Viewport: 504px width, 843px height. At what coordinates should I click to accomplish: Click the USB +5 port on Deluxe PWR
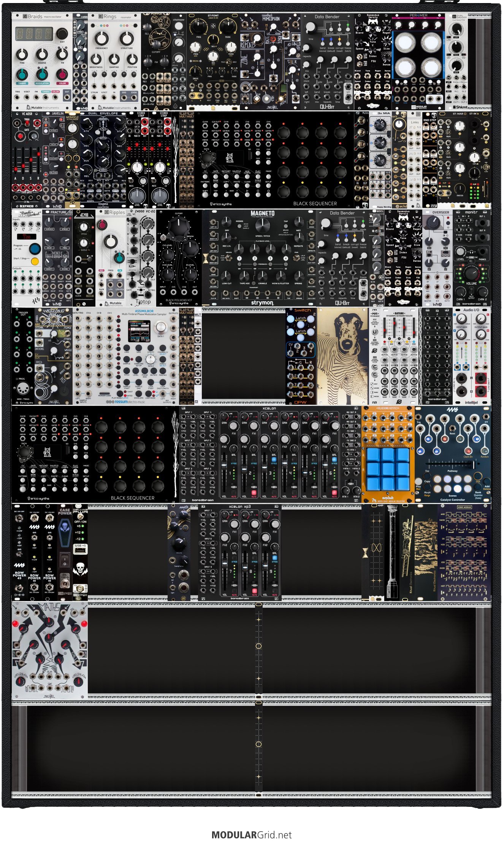(80, 550)
